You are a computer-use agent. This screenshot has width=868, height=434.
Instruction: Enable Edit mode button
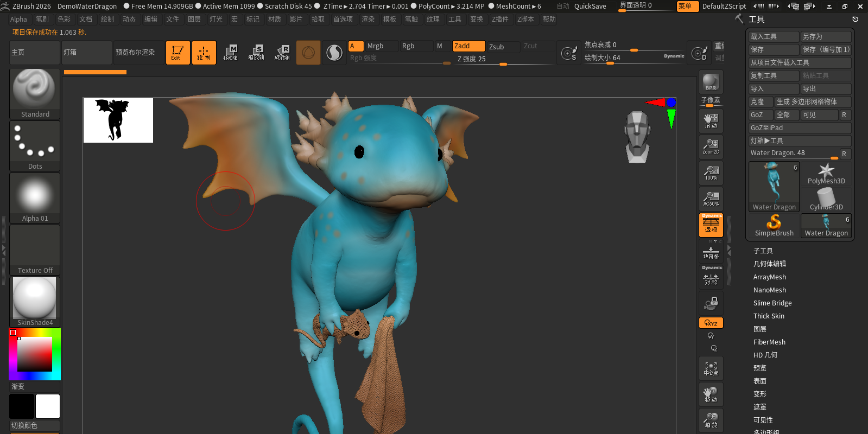(178, 53)
